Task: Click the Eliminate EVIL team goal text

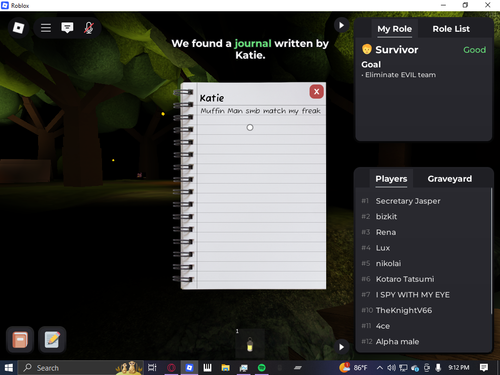Action: (400, 75)
